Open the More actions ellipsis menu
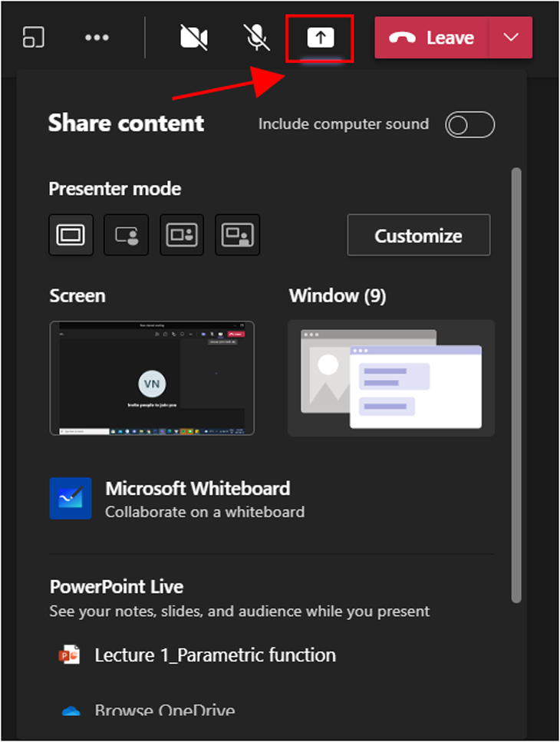560x742 pixels. point(97,38)
